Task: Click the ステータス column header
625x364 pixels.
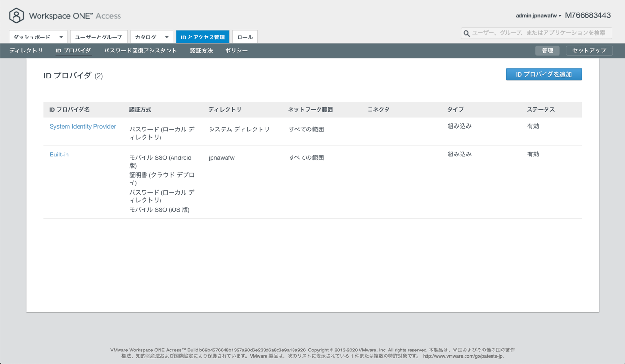Action: coord(541,110)
